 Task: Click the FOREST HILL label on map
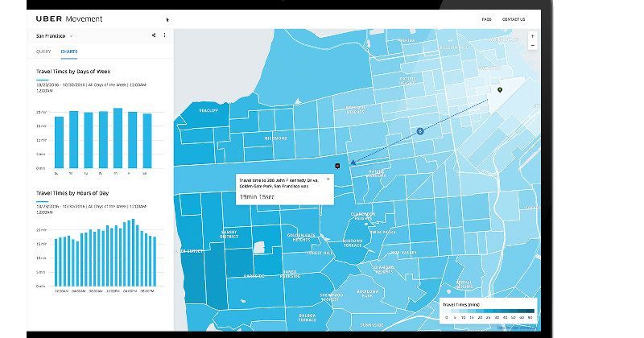[x=320, y=253]
